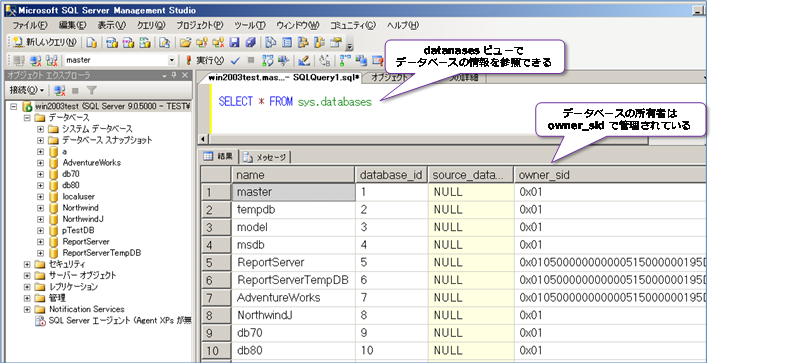Click the Display Estimated Execution Plan icon
Viewport: 800px width, 364px height.
[x=267, y=60]
